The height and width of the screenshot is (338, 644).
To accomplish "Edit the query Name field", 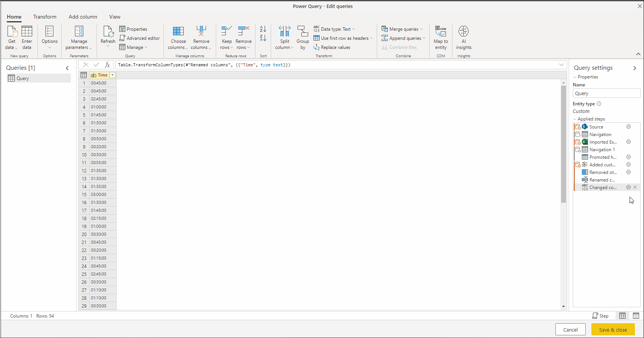I will pyautogui.click(x=606, y=93).
